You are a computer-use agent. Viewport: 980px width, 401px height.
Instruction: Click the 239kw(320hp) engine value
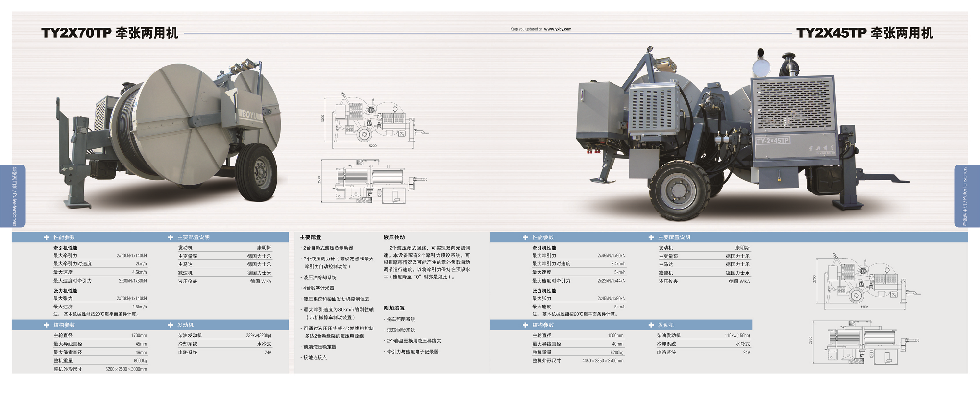259,336
